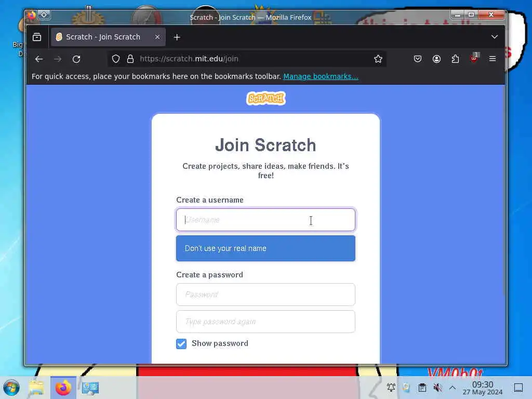This screenshot has height=399, width=532.
Task: Open the Firefox View icon
Action: click(x=37, y=37)
